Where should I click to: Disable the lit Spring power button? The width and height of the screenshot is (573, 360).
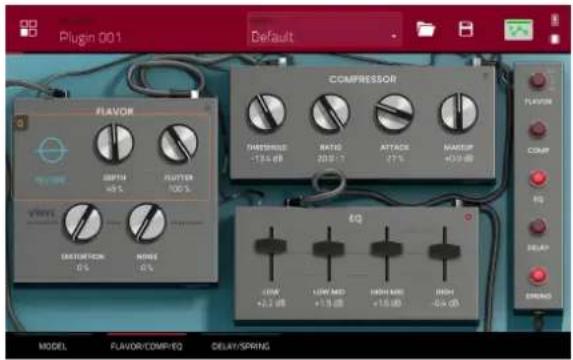[538, 276]
